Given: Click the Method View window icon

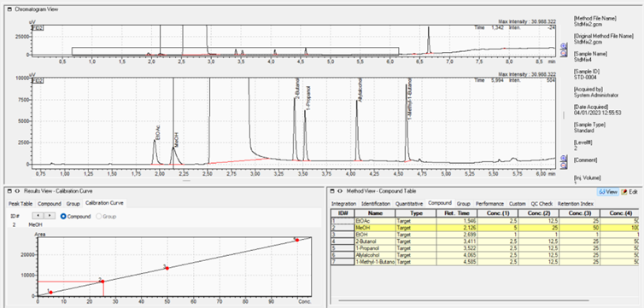Looking at the screenshot, I should [x=332, y=191].
